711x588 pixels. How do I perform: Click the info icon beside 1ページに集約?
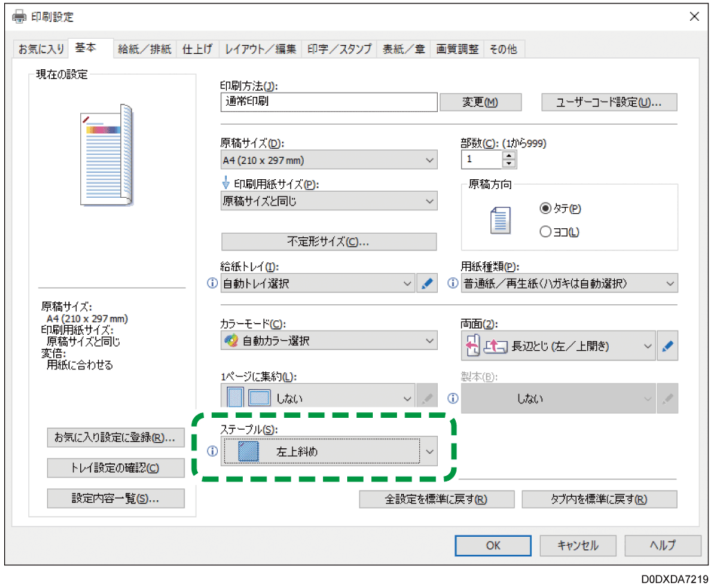(452, 398)
